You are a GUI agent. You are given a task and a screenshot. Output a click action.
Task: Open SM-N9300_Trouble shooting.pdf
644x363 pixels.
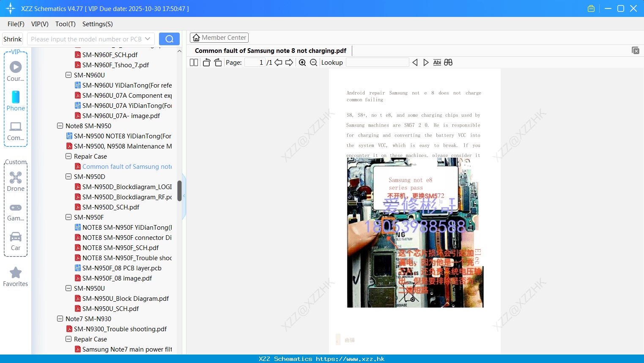(x=120, y=329)
